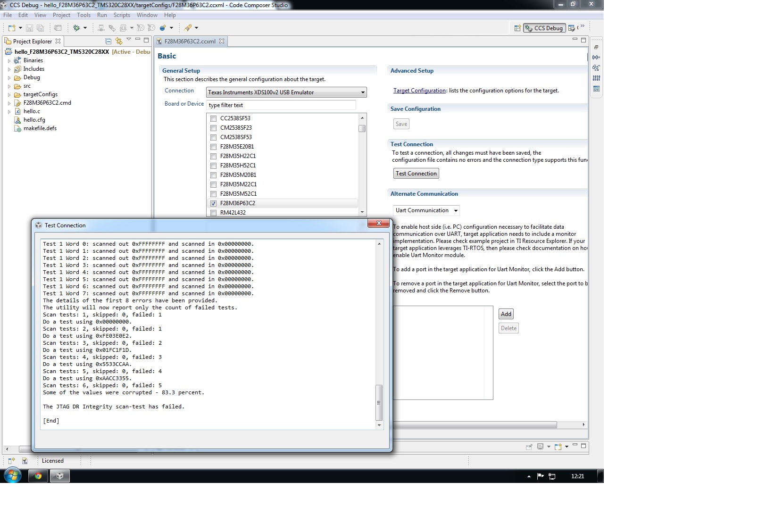Open the Project menu

coord(61,15)
